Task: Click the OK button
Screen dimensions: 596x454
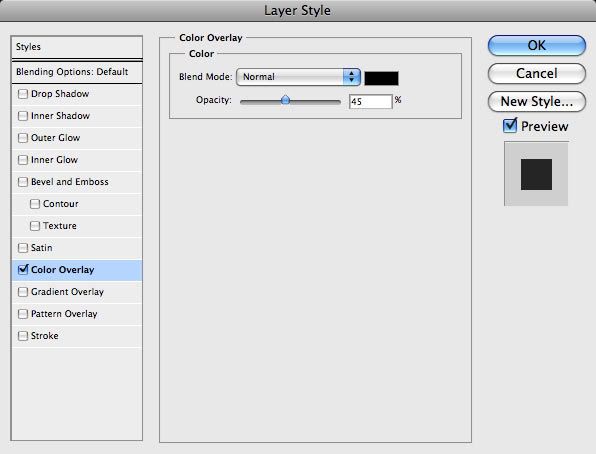Action: (537, 46)
